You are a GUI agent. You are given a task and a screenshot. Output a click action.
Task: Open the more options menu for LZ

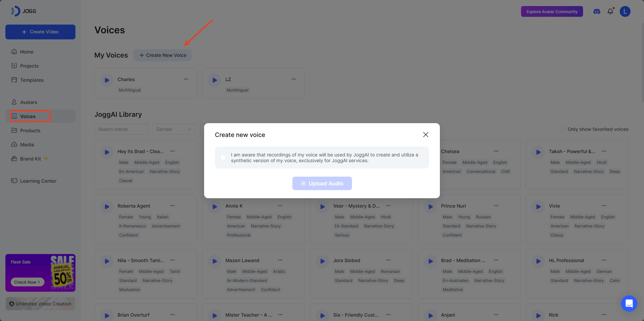(294, 79)
